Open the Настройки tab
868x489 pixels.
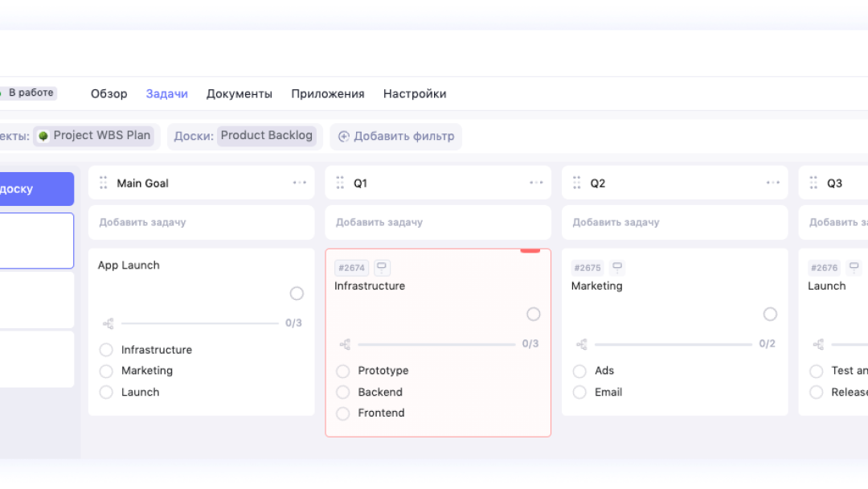pyautogui.click(x=415, y=94)
